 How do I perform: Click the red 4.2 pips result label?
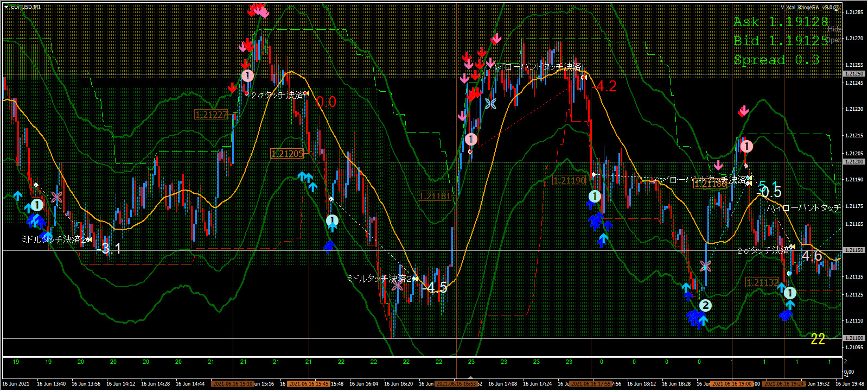[x=604, y=86]
